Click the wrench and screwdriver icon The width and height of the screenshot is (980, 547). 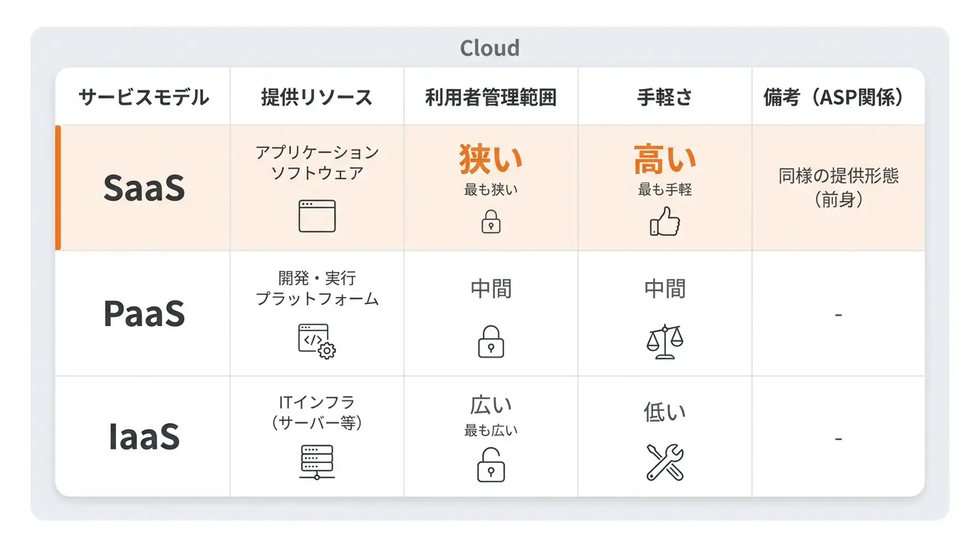[x=664, y=462]
